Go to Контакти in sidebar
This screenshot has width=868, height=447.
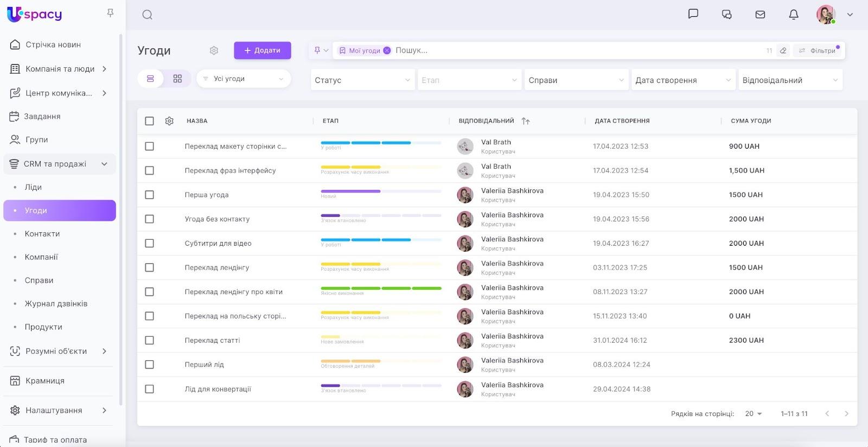pyautogui.click(x=42, y=234)
